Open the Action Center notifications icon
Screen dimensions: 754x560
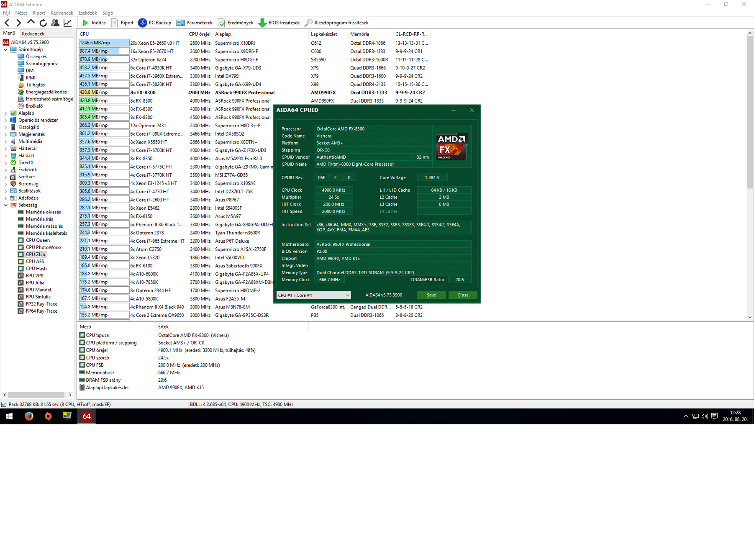(x=714, y=416)
